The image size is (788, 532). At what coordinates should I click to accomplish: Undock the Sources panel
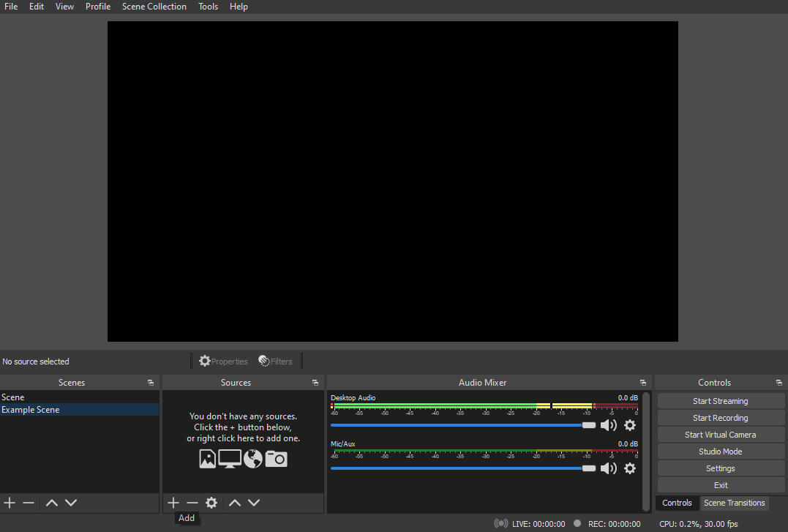pos(315,383)
